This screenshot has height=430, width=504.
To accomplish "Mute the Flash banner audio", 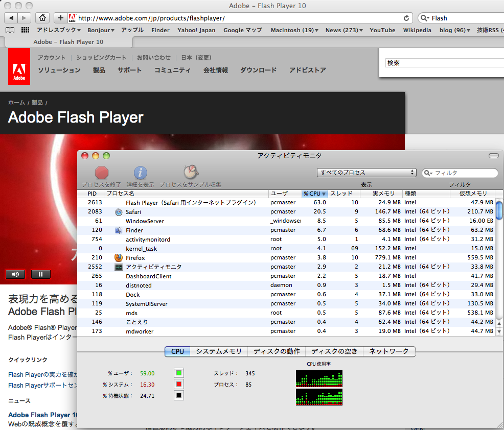I will [x=15, y=274].
